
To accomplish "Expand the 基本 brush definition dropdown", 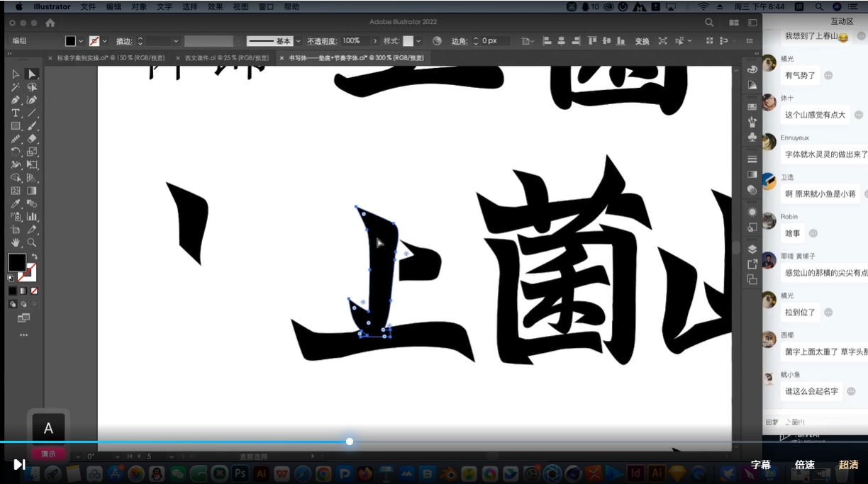I will point(299,41).
